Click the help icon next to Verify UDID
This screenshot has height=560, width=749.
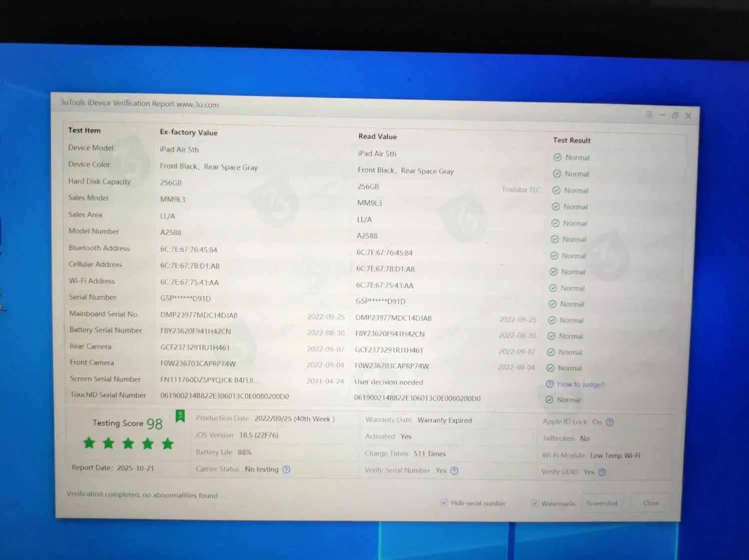click(602, 472)
